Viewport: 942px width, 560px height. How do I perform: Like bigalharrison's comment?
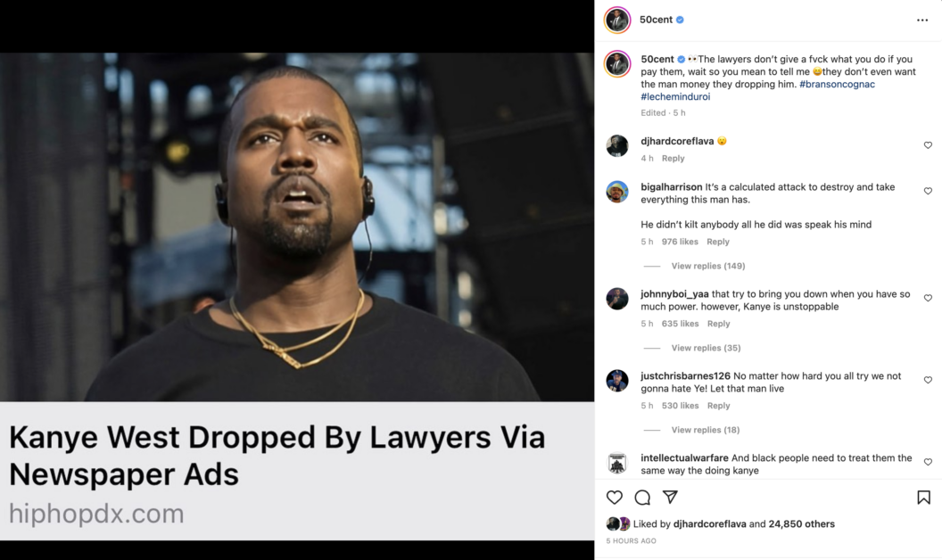point(928,191)
